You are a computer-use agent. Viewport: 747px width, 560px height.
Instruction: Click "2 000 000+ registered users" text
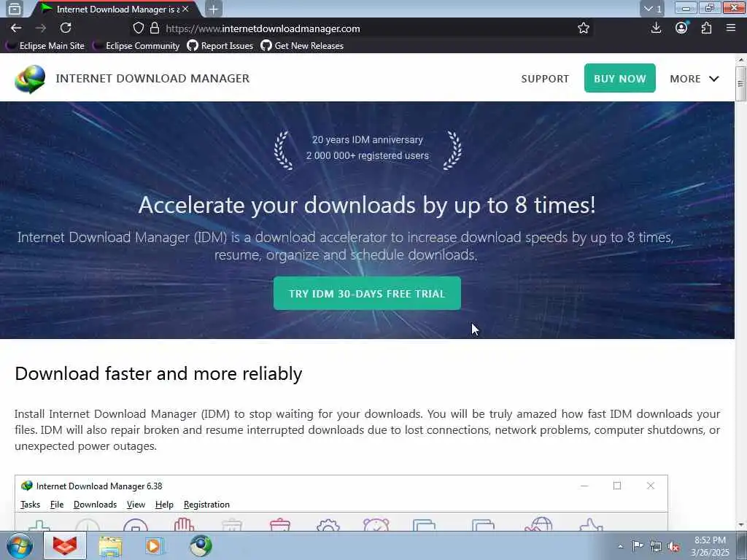click(368, 156)
